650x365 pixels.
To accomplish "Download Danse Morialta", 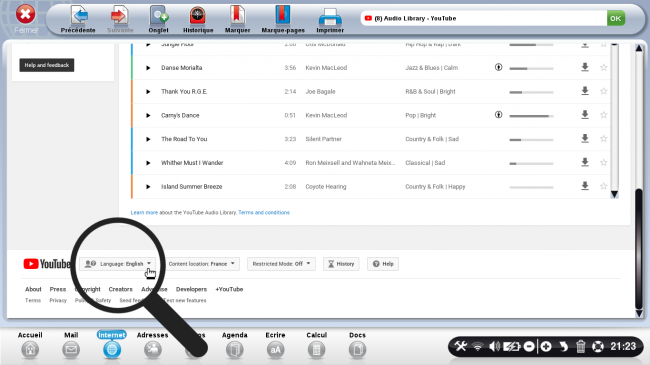I will [x=585, y=67].
